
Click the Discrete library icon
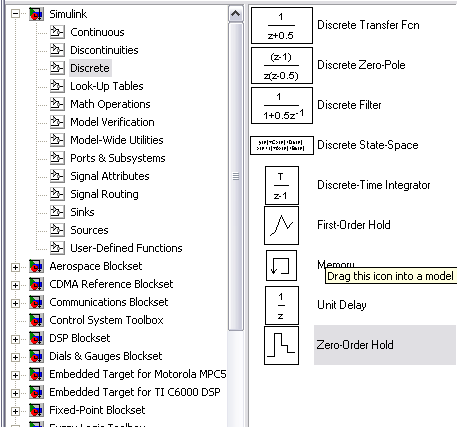coord(57,68)
